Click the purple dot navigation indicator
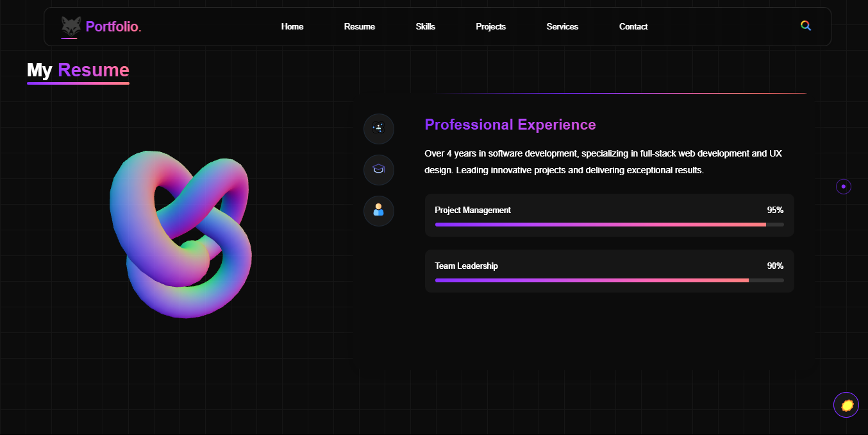This screenshot has width=868, height=435. pyautogui.click(x=843, y=187)
